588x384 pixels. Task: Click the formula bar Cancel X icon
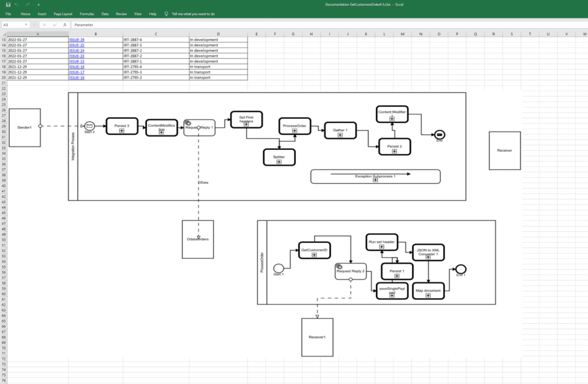[44, 25]
